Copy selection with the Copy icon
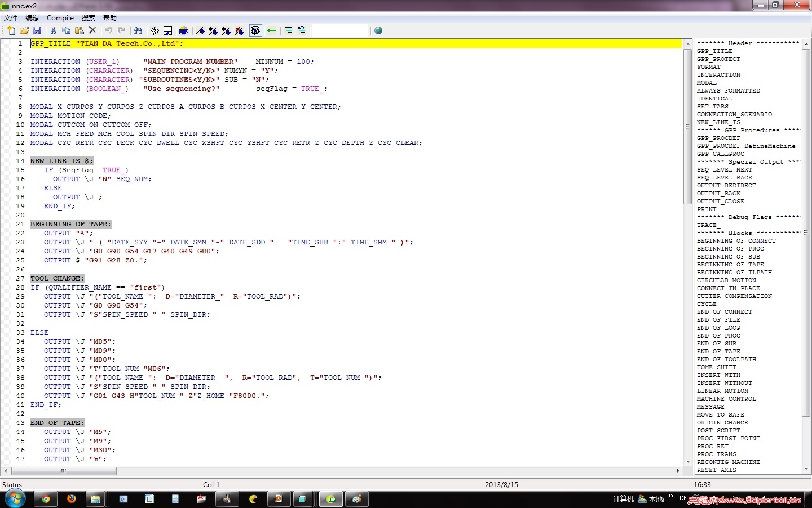812x508 pixels. click(x=66, y=30)
